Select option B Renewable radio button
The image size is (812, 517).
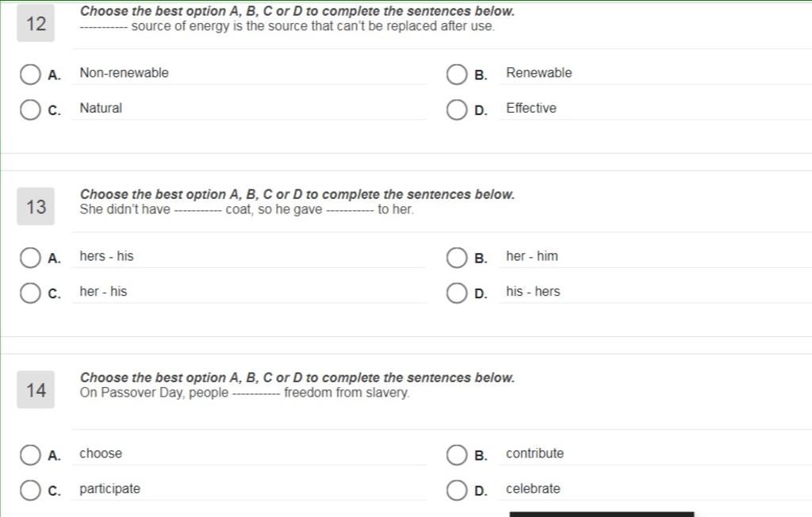click(x=457, y=75)
